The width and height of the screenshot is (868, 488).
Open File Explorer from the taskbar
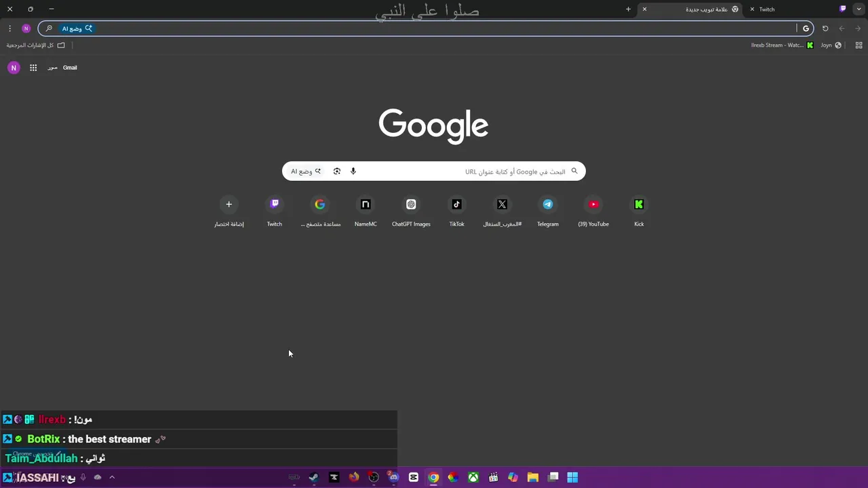(533, 477)
